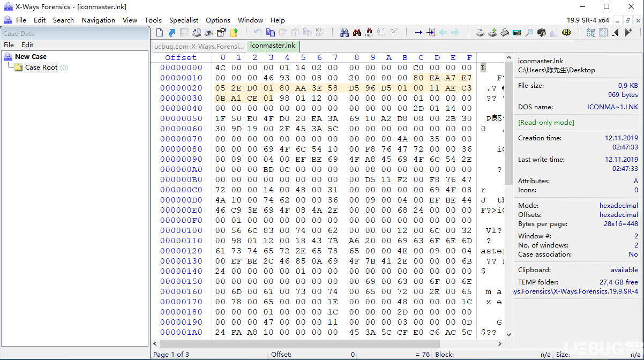Screen dimensions: 644x360
Task: Click the horizontal scrollbar left arrow
Action: pos(155,343)
